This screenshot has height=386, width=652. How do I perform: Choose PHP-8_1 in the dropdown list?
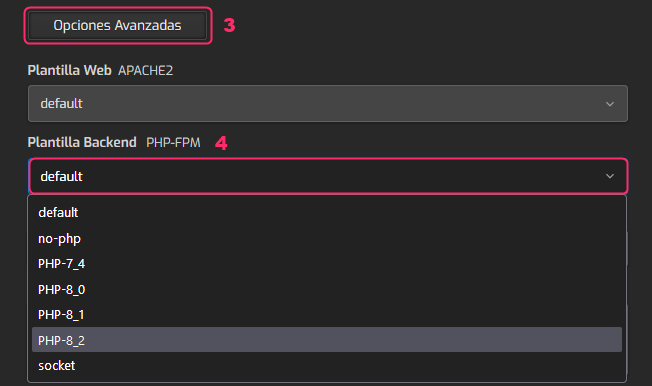click(327, 315)
